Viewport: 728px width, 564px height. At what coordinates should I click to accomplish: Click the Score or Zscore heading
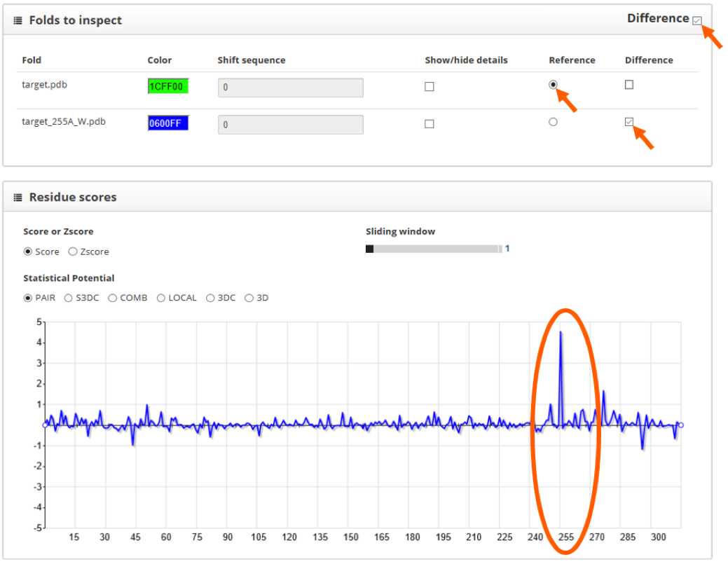(x=58, y=232)
